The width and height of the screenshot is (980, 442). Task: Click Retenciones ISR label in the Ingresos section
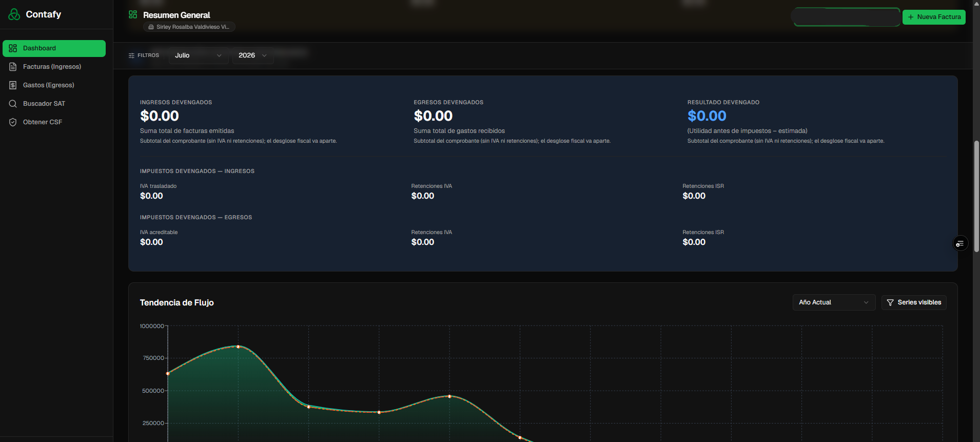(703, 186)
